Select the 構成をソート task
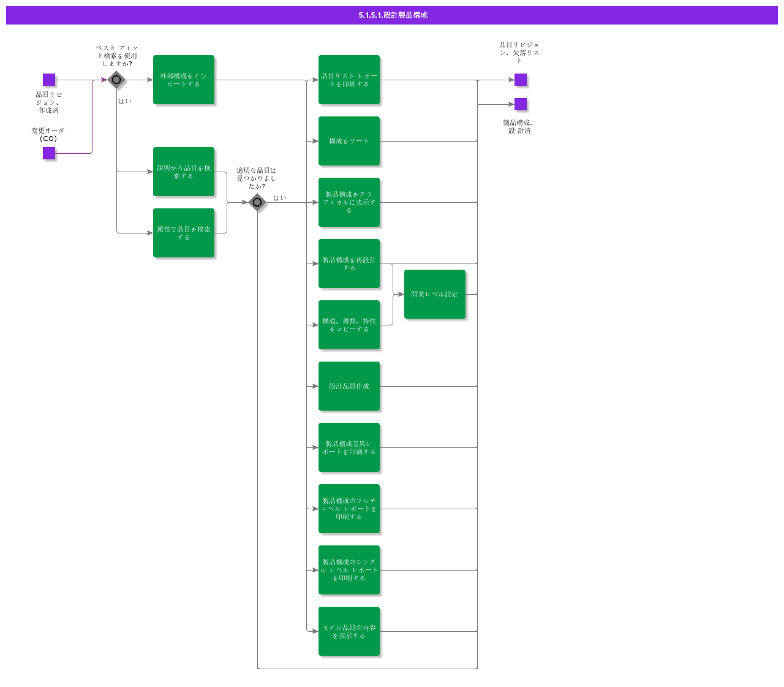 click(349, 140)
